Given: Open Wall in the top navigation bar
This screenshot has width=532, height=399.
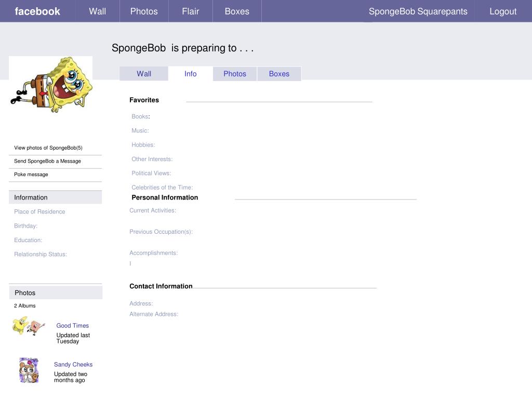Looking at the screenshot, I should [x=97, y=11].
